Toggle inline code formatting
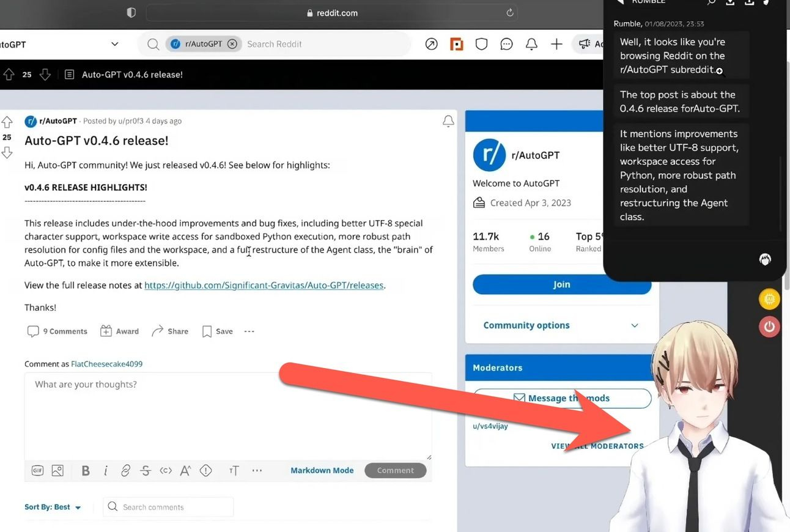Image resolution: width=790 pixels, height=532 pixels. pyautogui.click(x=166, y=470)
